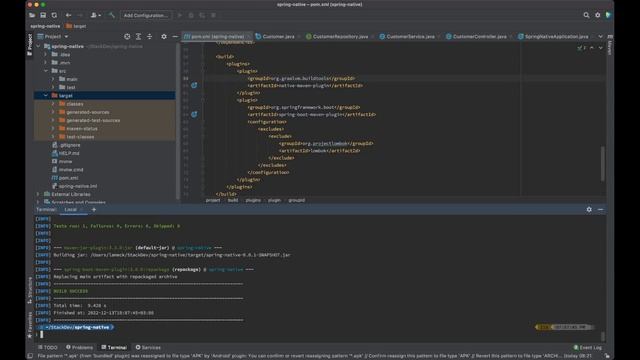Click the terminal vertical scrollbar
Viewport: 640px width, 360px height.
coord(603,336)
